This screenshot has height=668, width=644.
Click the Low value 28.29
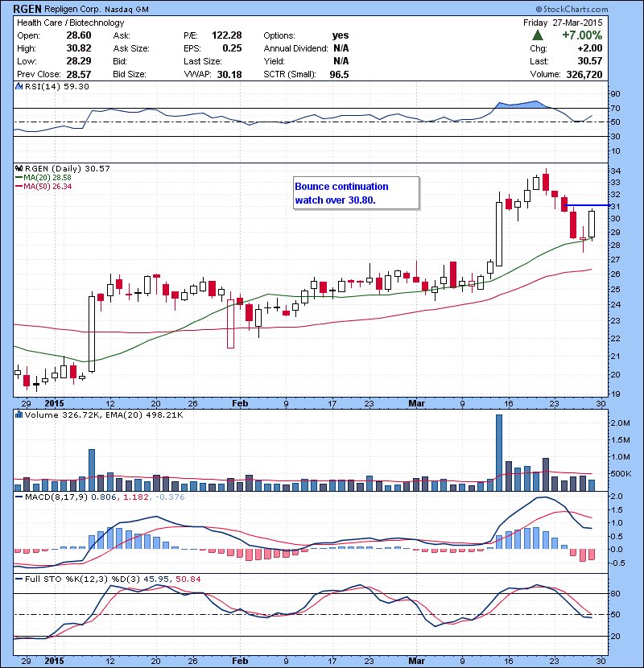[79, 61]
